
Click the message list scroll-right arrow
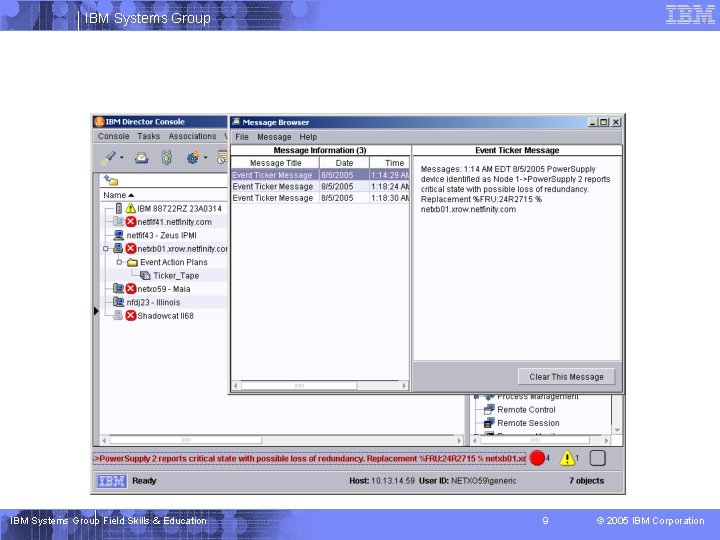point(404,386)
